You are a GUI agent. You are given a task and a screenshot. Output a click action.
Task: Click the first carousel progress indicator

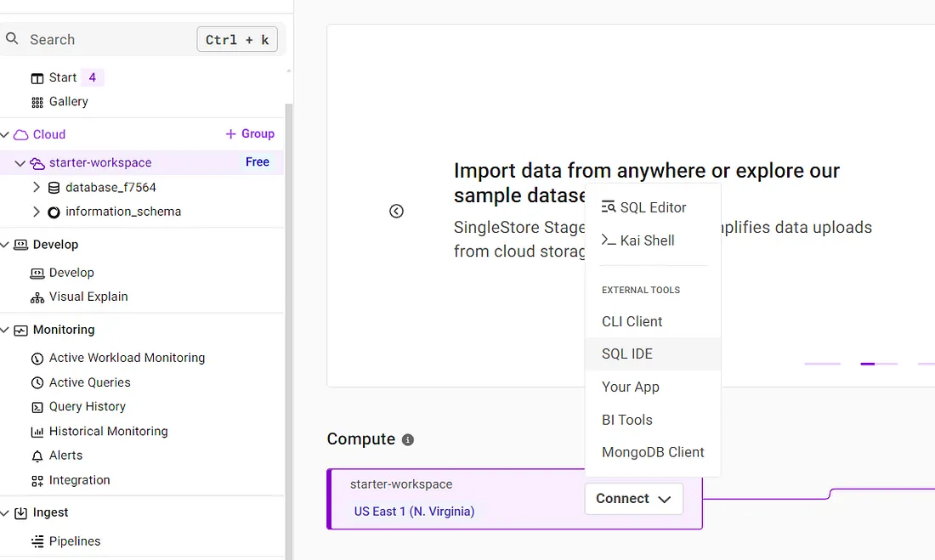822,364
